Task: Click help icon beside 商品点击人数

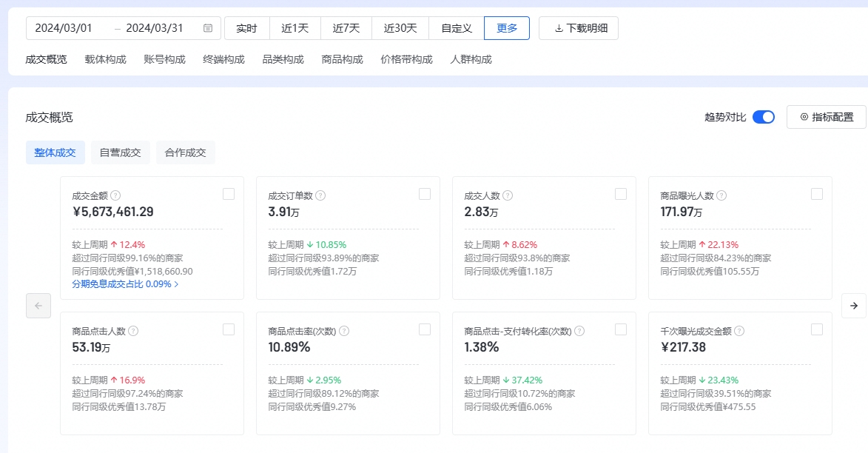Action: pos(133,332)
